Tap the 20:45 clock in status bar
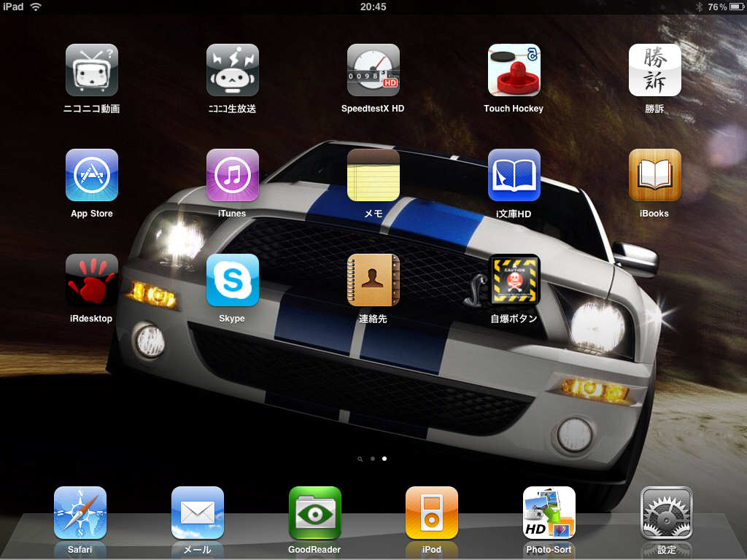Screen dimensions: 747x560 (373, 7)
